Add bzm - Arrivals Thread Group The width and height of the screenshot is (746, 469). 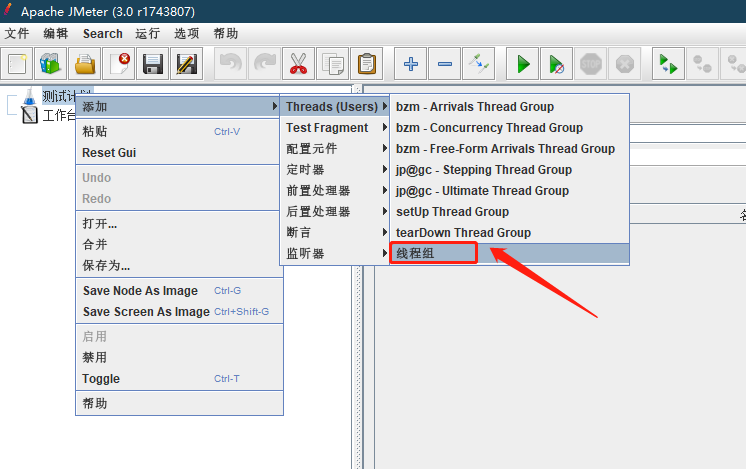[x=510, y=107]
